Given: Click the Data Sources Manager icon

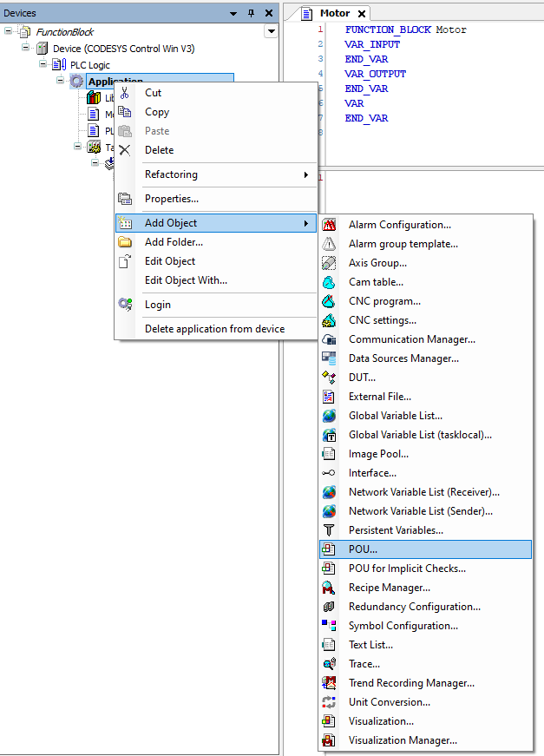Looking at the screenshot, I should (329, 358).
